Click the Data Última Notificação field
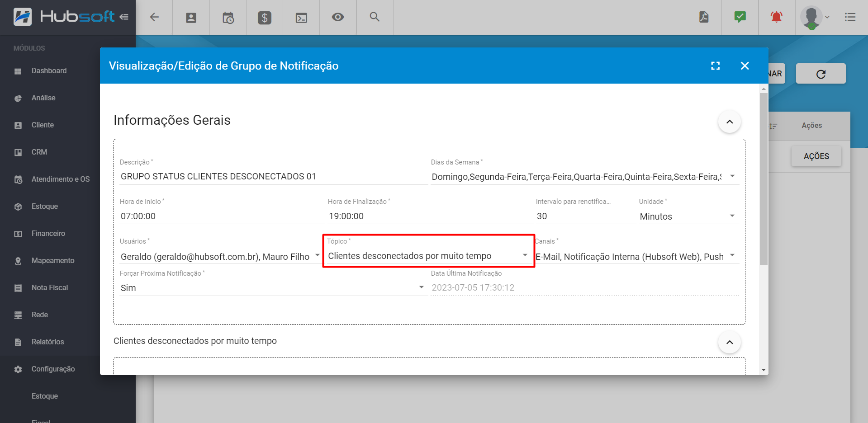Image resolution: width=868 pixels, height=423 pixels. 584,288
